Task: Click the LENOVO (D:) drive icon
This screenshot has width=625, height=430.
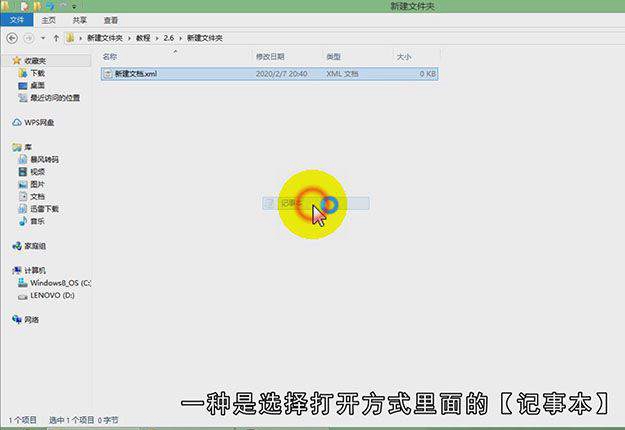Action: coord(23,296)
